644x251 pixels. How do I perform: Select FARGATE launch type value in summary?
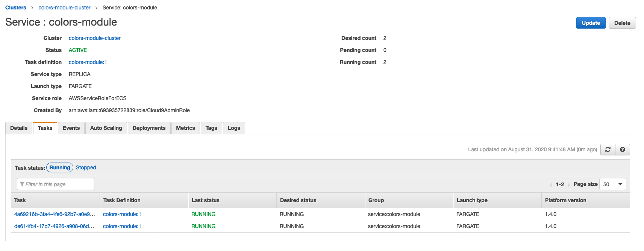point(80,86)
